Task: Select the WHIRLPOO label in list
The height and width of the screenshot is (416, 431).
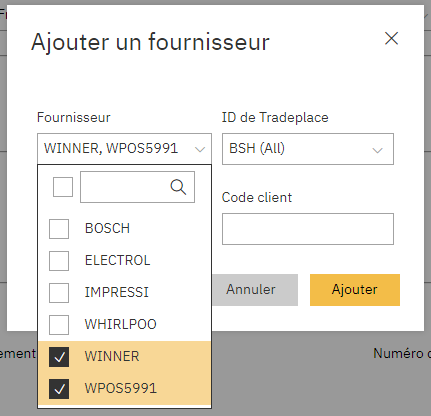Action: 120,324
